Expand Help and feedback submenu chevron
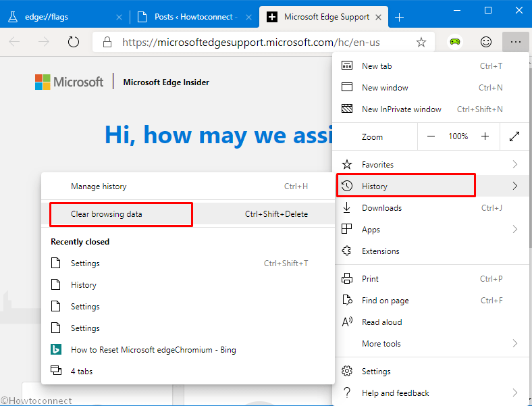 pos(514,393)
